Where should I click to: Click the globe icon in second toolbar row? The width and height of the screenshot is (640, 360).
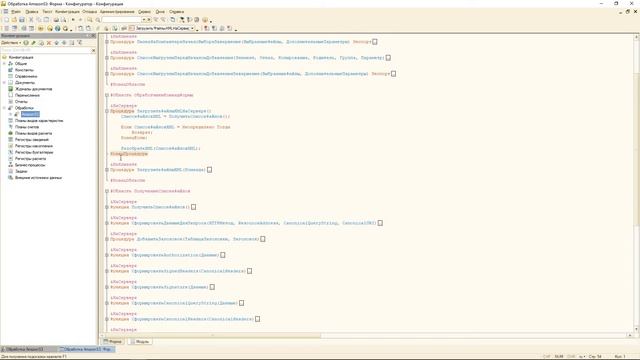[x=58, y=29]
